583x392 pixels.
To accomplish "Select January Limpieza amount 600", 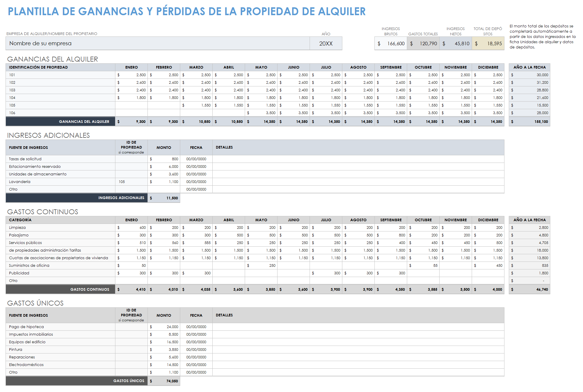I will pos(131,228).
